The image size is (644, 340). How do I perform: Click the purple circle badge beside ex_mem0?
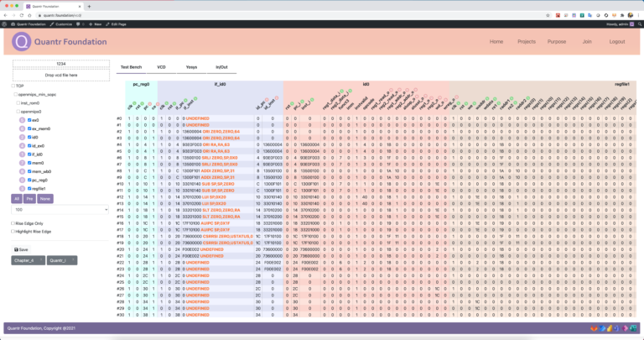pos(22,128)
